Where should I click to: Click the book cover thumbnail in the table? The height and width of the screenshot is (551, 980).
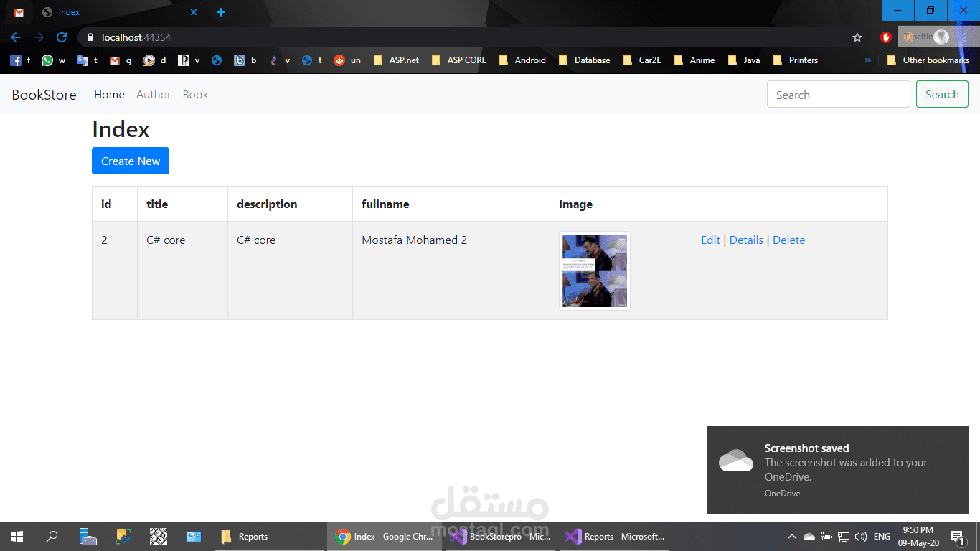pyautogui.click(x=594, y=270)
